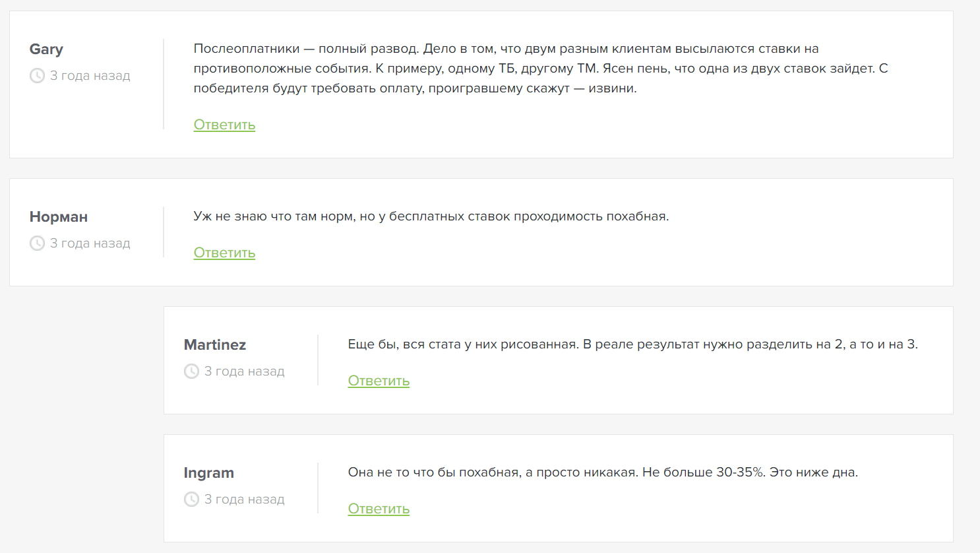Click the '3 года назад' timestamp on Ingram's reply

[245, 500]
